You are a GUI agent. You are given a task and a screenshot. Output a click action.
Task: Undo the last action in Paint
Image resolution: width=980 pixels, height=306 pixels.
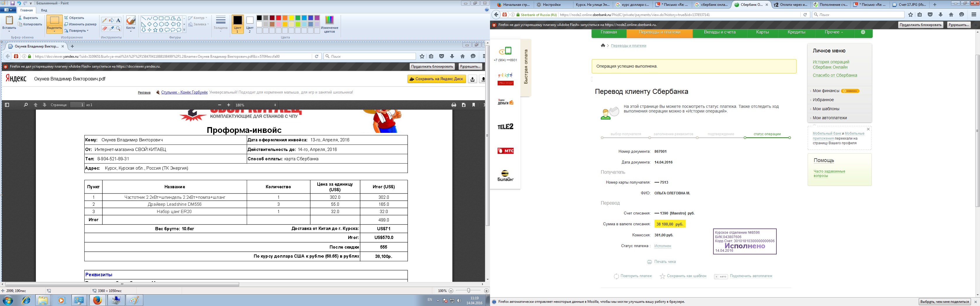(x=19, y=3)
